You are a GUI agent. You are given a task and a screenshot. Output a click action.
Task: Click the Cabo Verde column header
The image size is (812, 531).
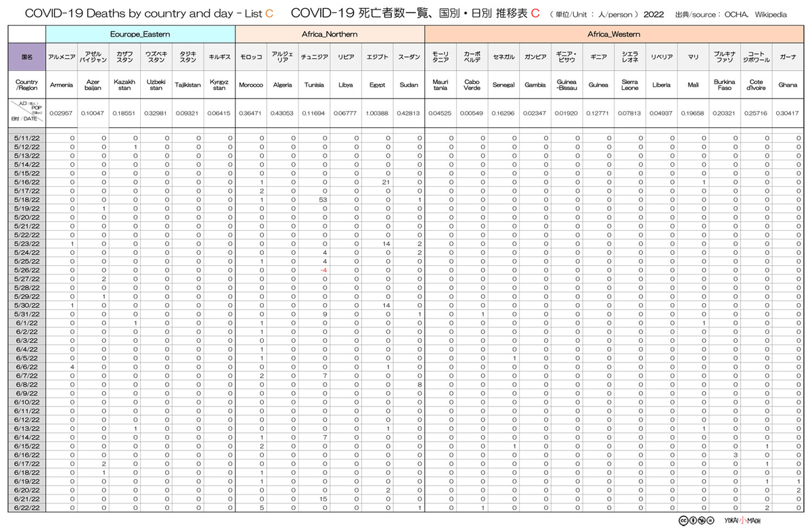(x=472, y=85)
